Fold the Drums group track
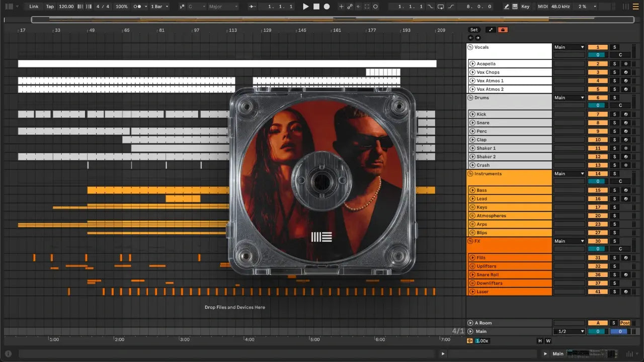This screenshot has width=644, height=362. 470,98
